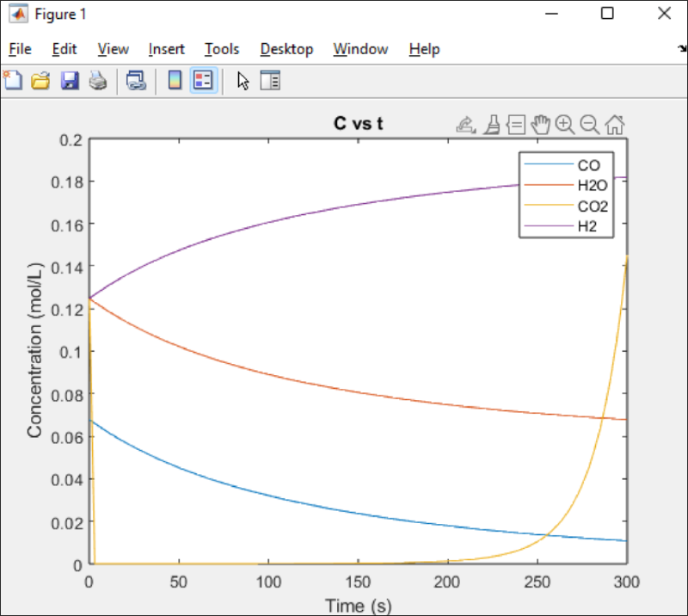Click the MATLAB logo in the title bar
Image resolution: width=688 pixels, height=616 pixels.
18,14
